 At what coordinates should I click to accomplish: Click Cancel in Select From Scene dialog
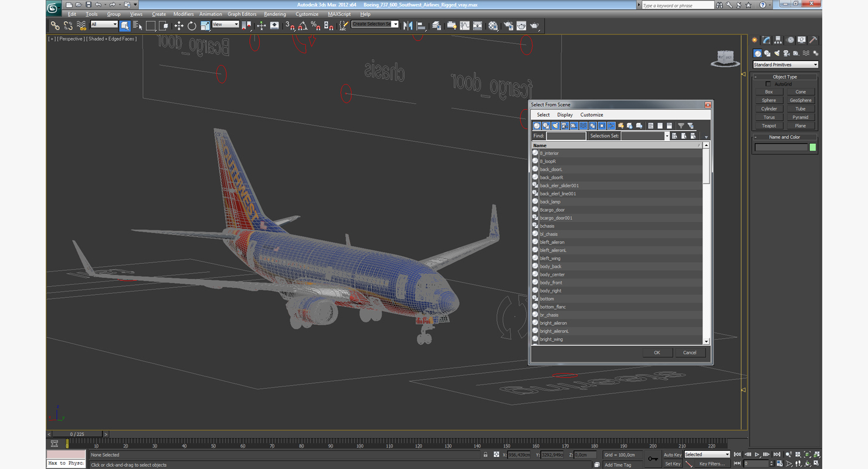click(690, 352)
